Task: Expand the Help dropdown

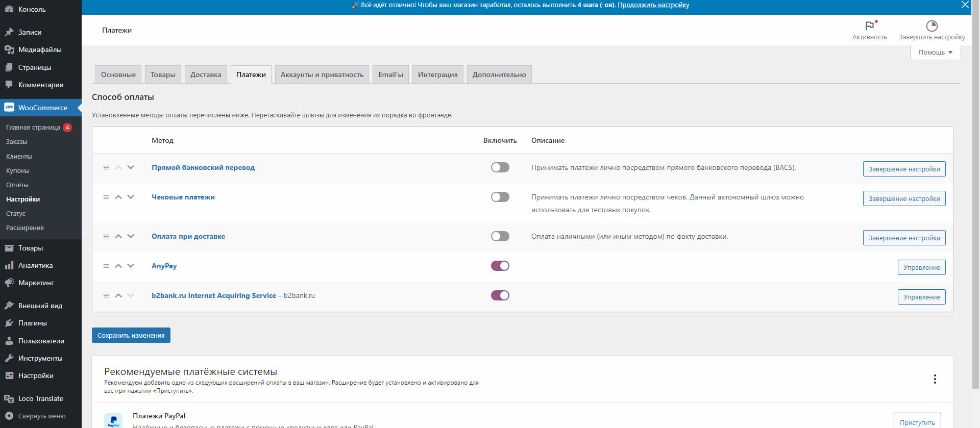Action: (935, 53)
